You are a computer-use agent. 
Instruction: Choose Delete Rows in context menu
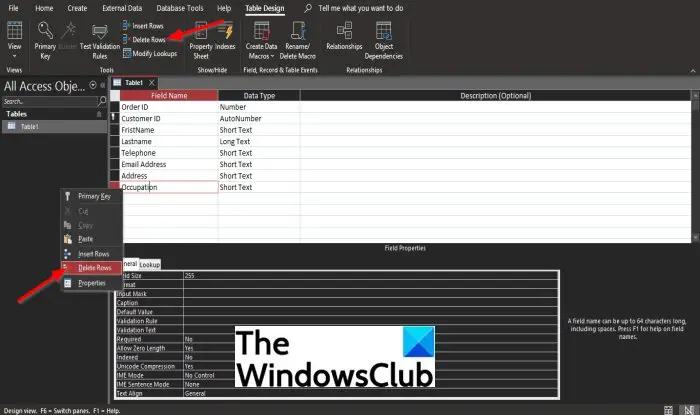pos(92,268)
